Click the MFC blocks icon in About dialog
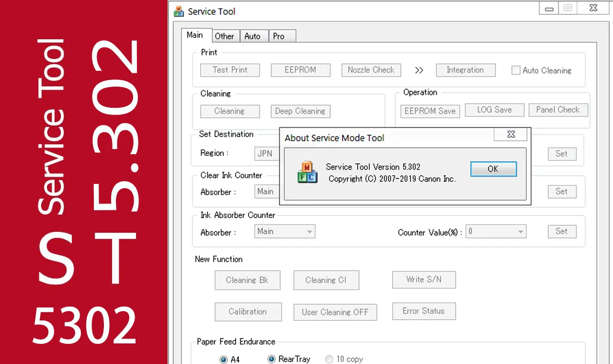 point(307,173)
